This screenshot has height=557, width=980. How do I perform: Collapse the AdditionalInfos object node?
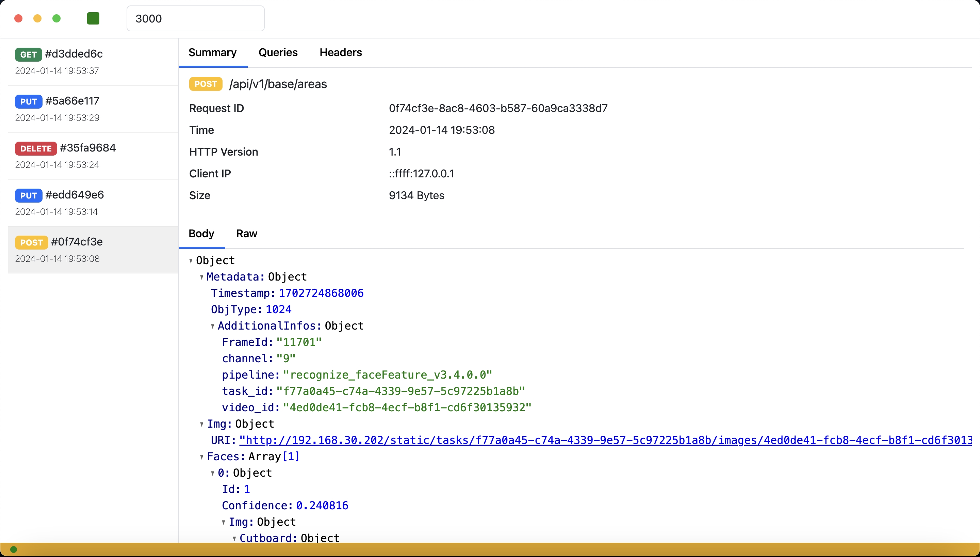[213, 326]
